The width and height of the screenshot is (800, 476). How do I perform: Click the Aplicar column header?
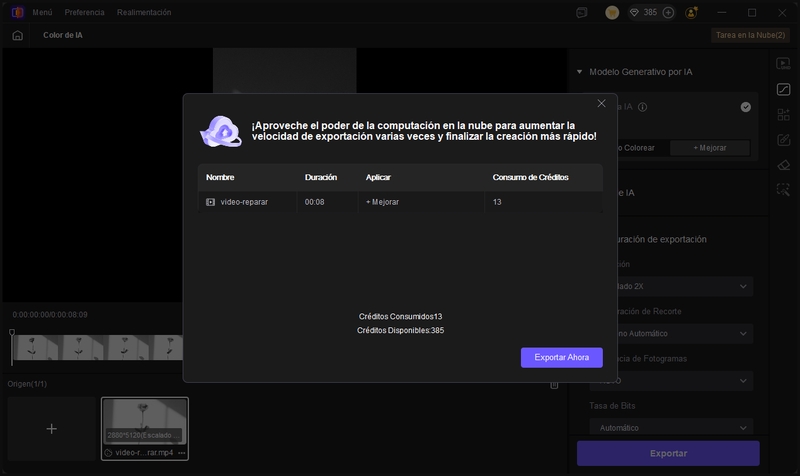coord(378,177)
